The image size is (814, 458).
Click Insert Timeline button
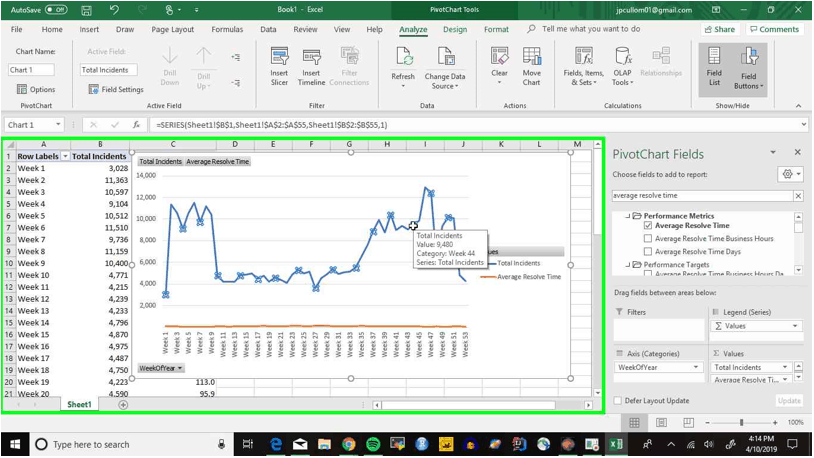pos(311,66)
